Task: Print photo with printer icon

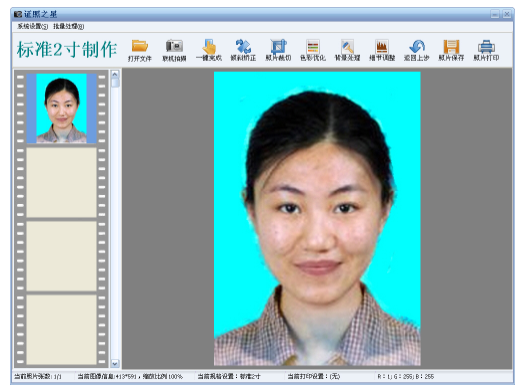Action: (x=486, y=51)
